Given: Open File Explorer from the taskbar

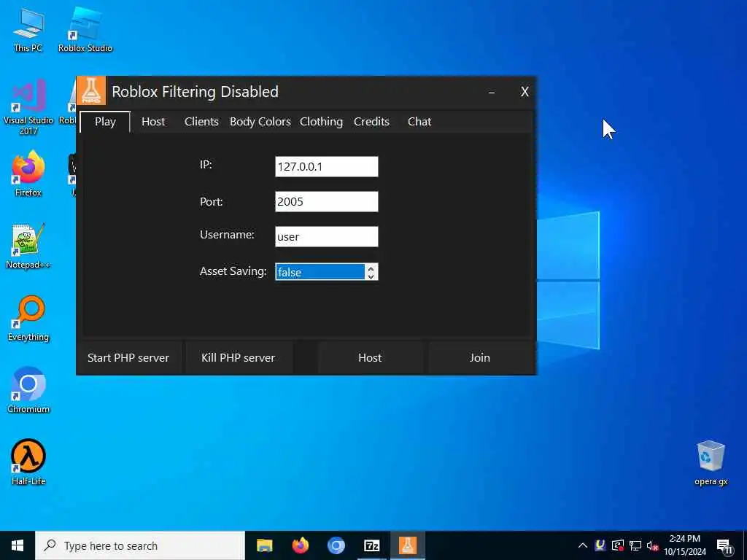Looking at the screenshot, I should 264,545.
